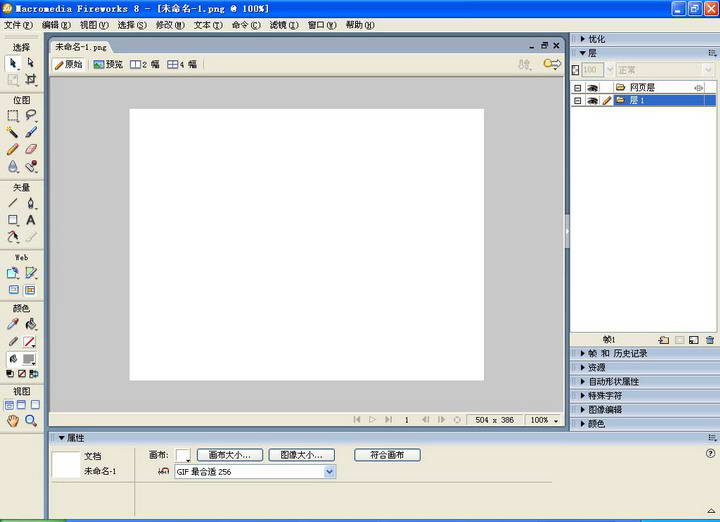720x522 pixels.
Task: Open the GIF 最合适 256 export dropdown
Action: pyautogui.click(x=330, y=472)
